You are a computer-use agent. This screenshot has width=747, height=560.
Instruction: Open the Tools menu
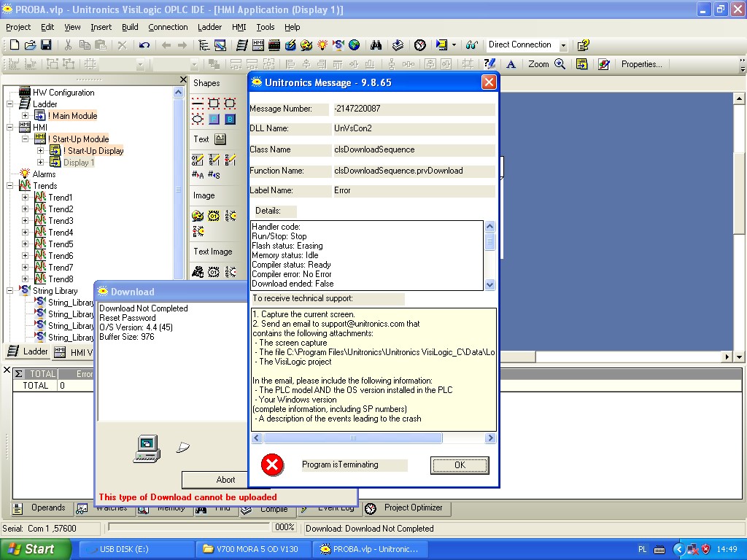click(266, 27)
